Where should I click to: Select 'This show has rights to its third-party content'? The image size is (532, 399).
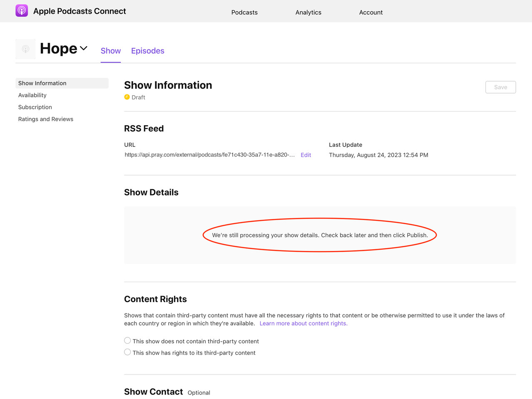point(127,352)
